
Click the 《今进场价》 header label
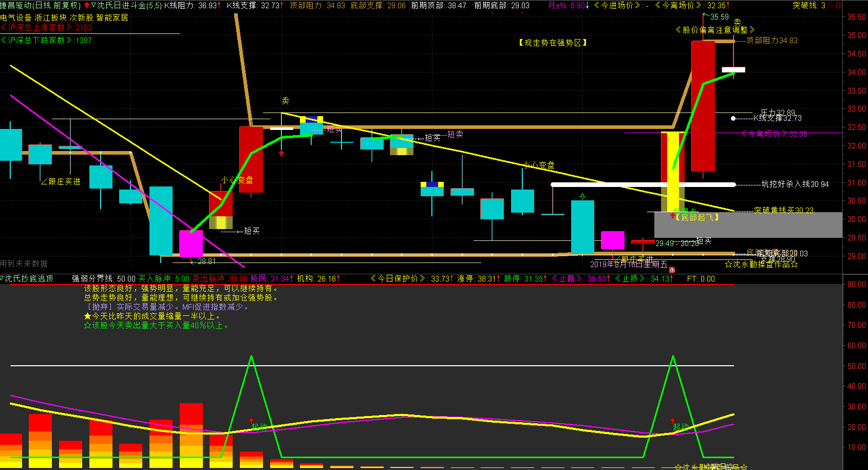coord(618,5)
